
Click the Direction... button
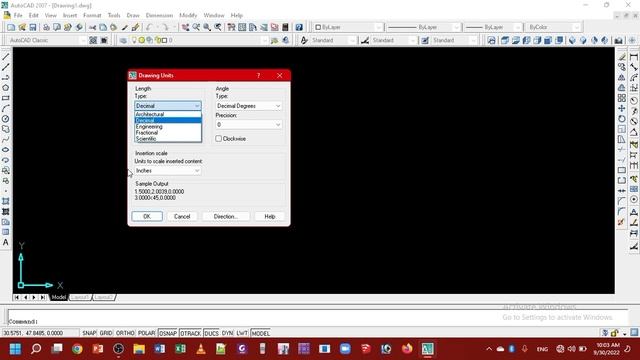point(226,216)
